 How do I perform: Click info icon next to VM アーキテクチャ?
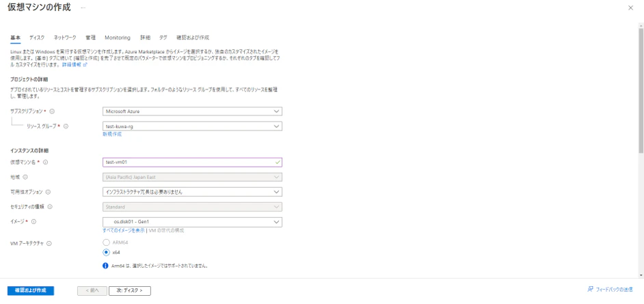point(49,243)
